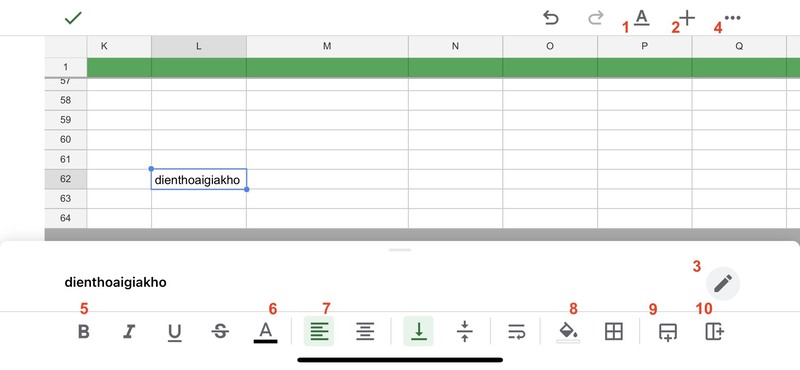Undo the last action
Viewport: 800px width, 370px height.
coord(551,18)
